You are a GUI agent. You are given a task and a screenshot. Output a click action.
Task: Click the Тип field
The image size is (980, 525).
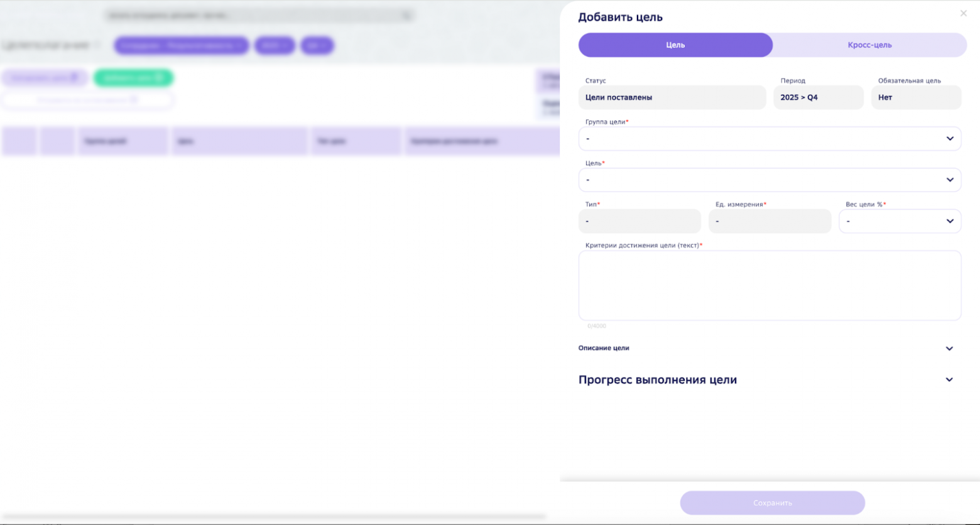coord(639,221)
